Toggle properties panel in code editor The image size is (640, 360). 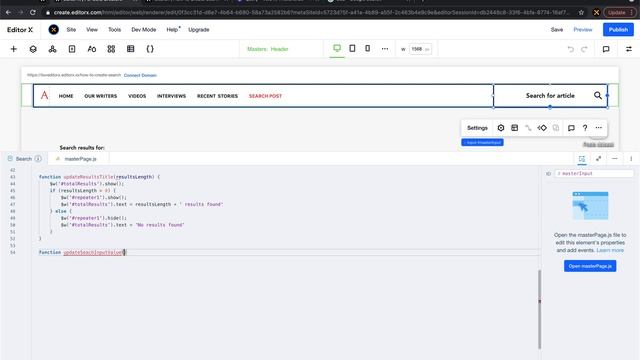582,159
